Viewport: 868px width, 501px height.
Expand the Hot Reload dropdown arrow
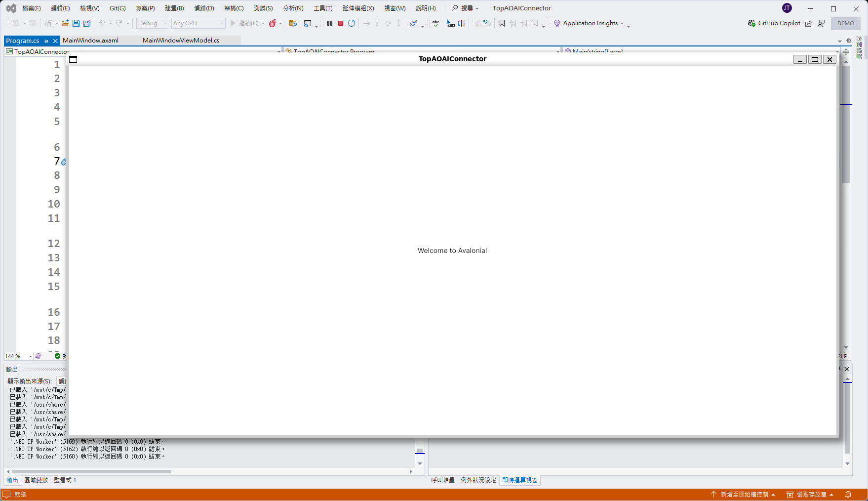pos(280,23)
